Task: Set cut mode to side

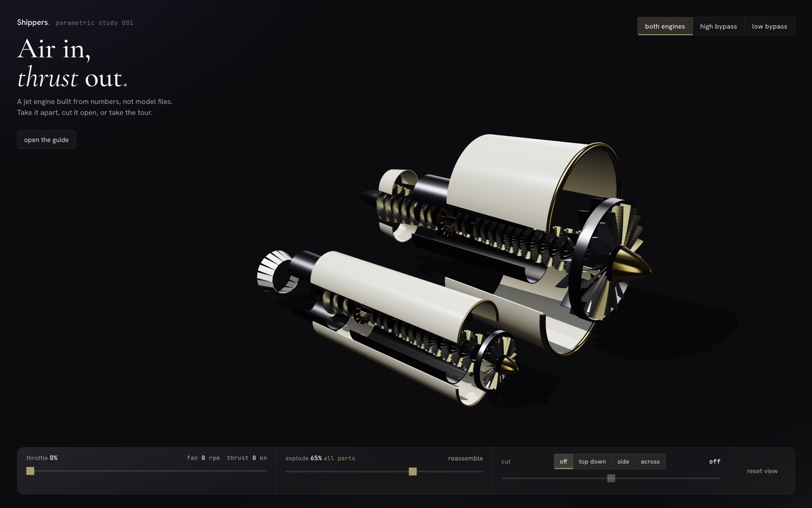Action: (x=623, y=461)
